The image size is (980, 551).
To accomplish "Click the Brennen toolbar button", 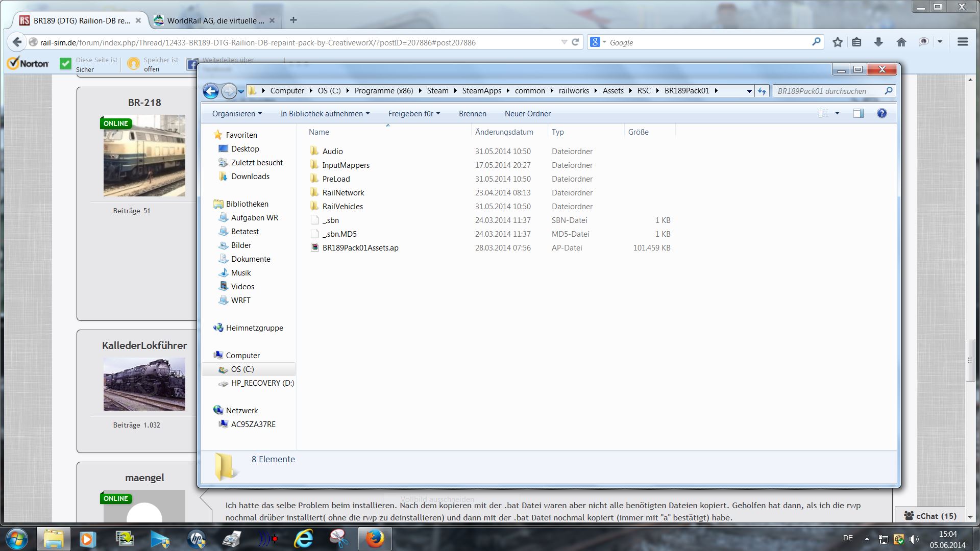I will point(472,114).
